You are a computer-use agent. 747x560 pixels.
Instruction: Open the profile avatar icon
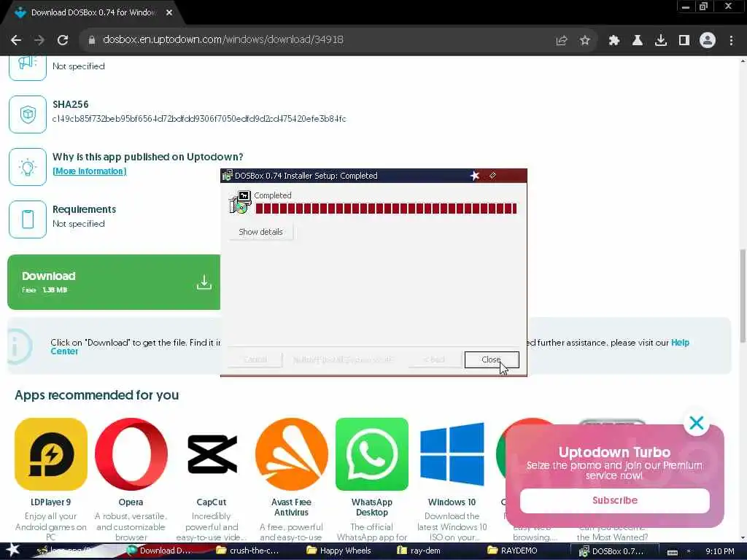pos(708,41)
